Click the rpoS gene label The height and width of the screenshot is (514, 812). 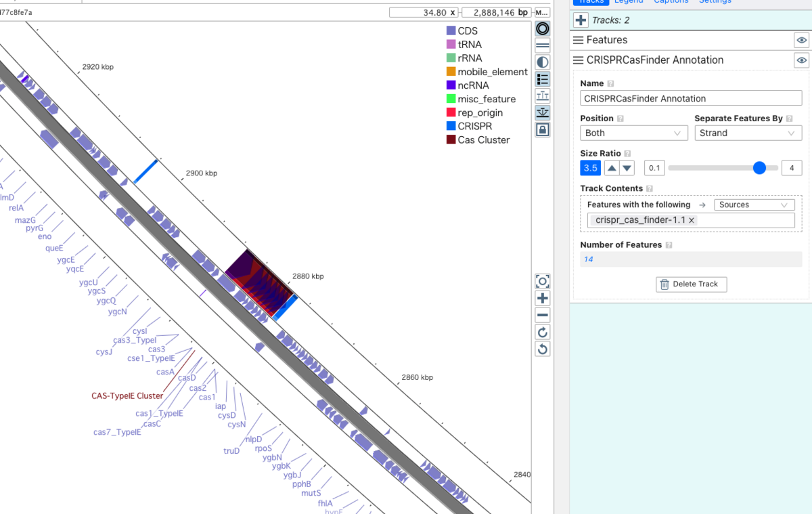[x=263, y=448]
